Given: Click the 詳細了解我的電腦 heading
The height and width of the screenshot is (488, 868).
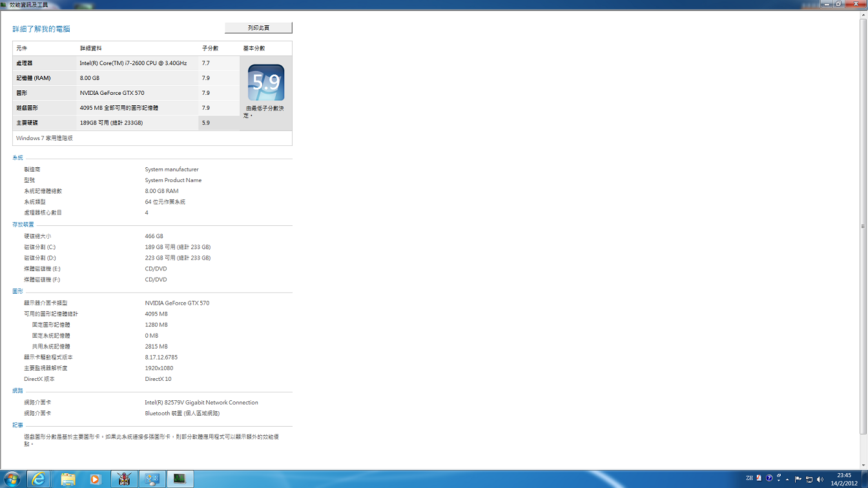Looking at the screenshot, I should click(x=41, y=29).
